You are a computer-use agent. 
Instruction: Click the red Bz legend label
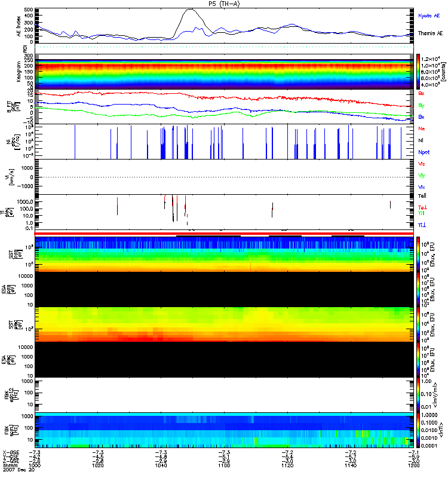[421, 93]
